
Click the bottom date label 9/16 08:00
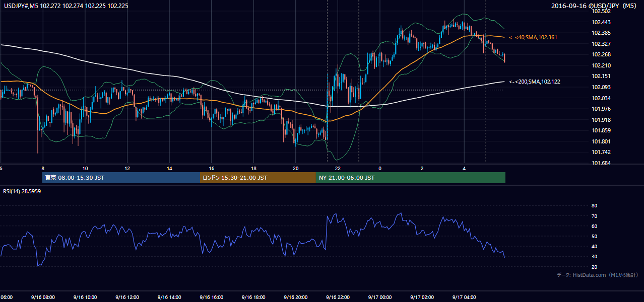click(x=43, y=297)
